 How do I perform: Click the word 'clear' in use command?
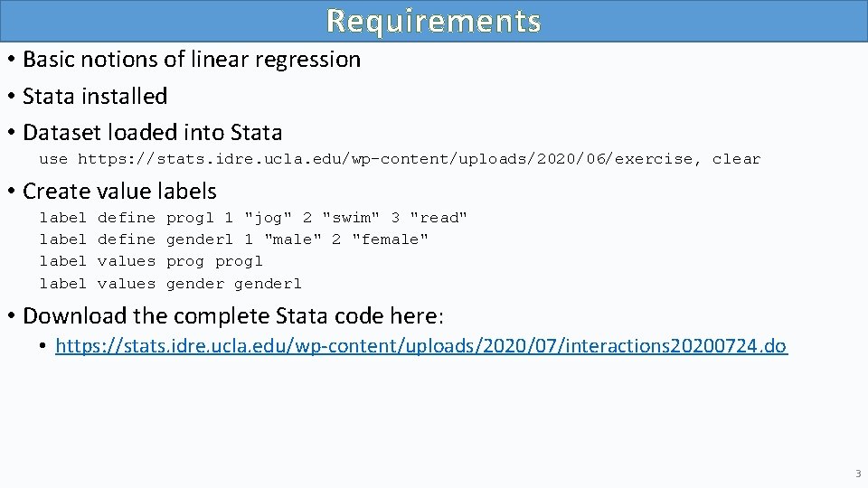[x=736, y=159]
